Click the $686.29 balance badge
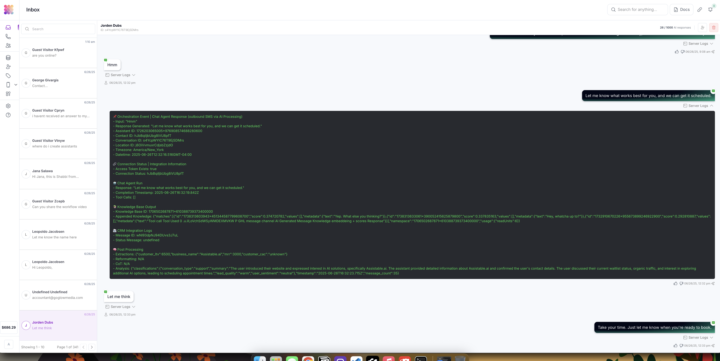This screenshot has width=720, height=361. [9, 327]
